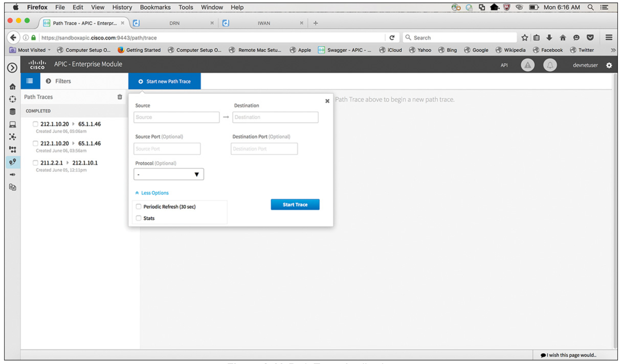Go back with Firefox back arrow

[x=13, y=38]
